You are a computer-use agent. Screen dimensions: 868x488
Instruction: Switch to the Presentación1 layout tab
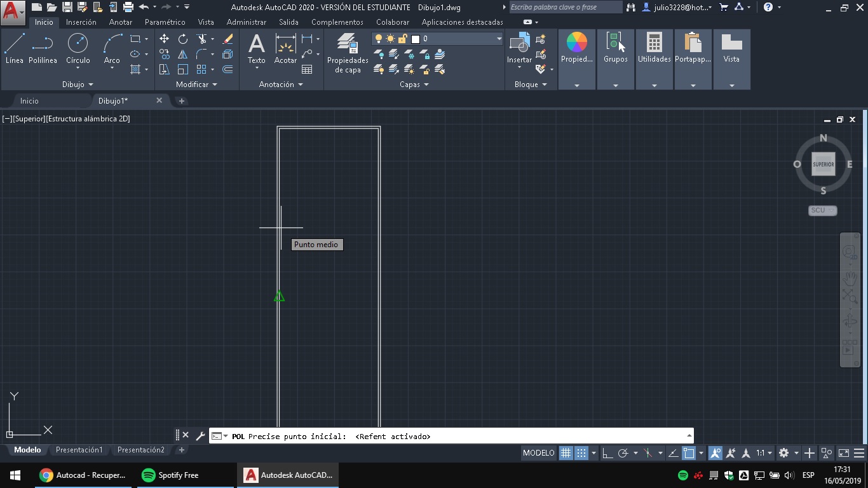tap(79, 450)
